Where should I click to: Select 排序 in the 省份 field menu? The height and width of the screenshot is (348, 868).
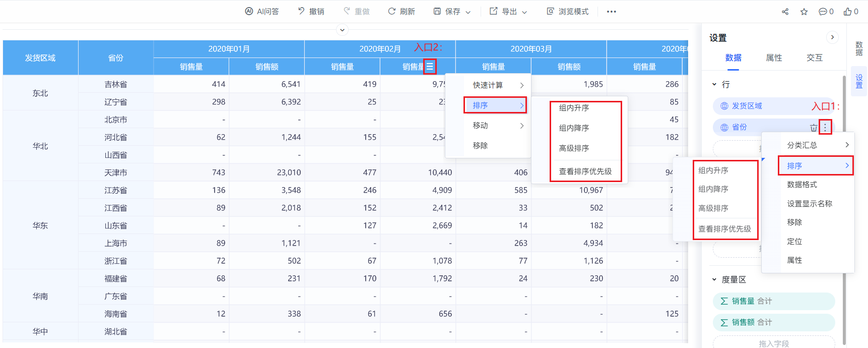[x=816, y=166]
